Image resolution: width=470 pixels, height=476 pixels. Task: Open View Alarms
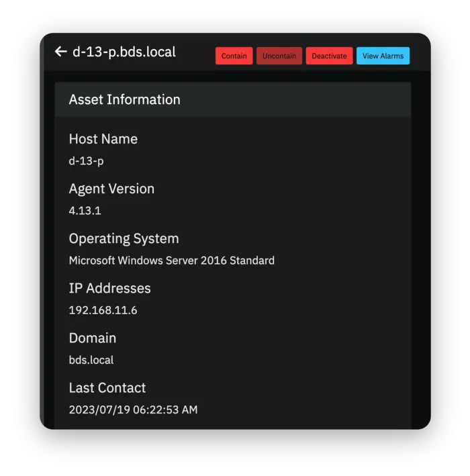coord(383,56)
